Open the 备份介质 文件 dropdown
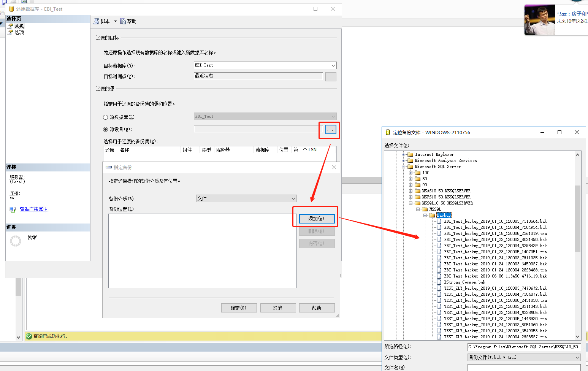The width and height of the screenshot is (588, 371). tap(293, 198)
